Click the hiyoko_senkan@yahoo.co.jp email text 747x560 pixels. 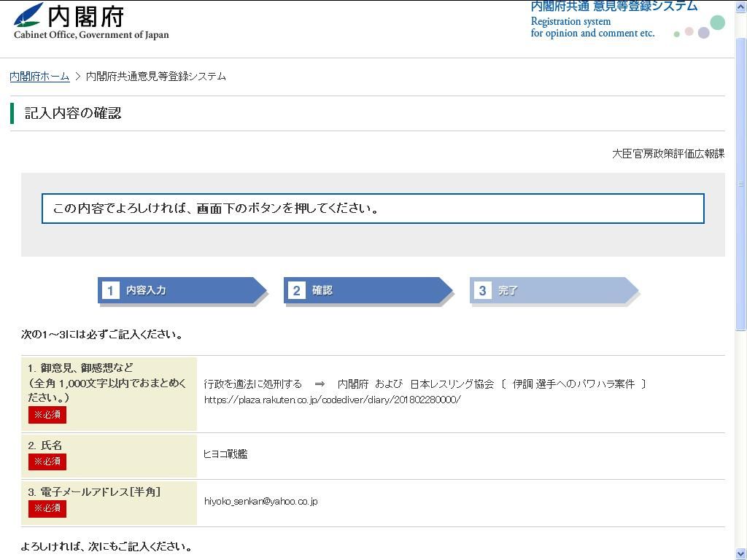(260, 502)
